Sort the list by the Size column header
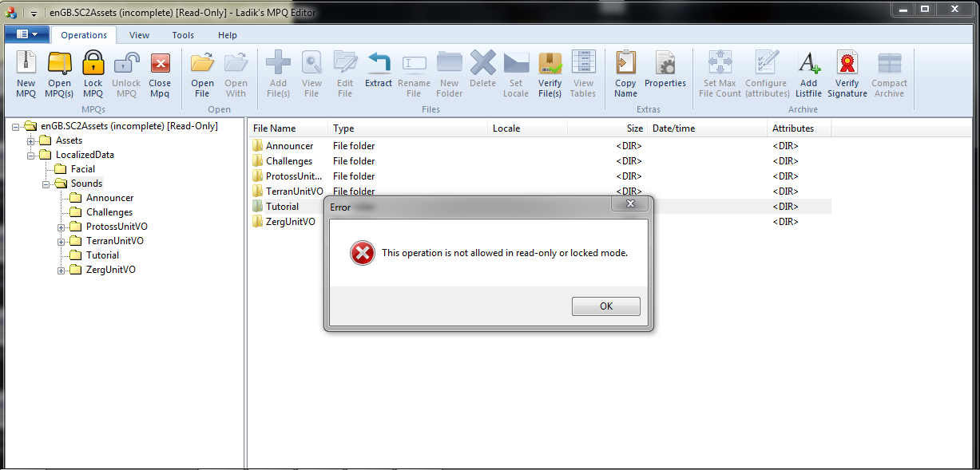The height and width of the screenshot is (470, 980). [606, 128]
